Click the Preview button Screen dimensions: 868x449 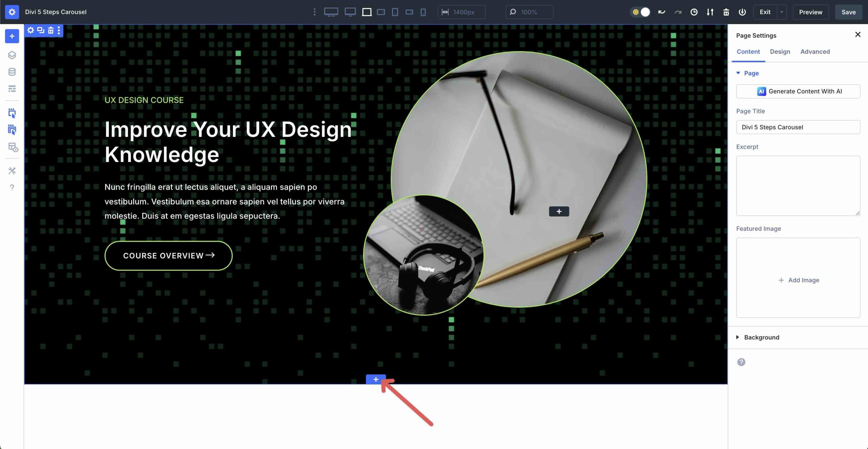[811, 12]
